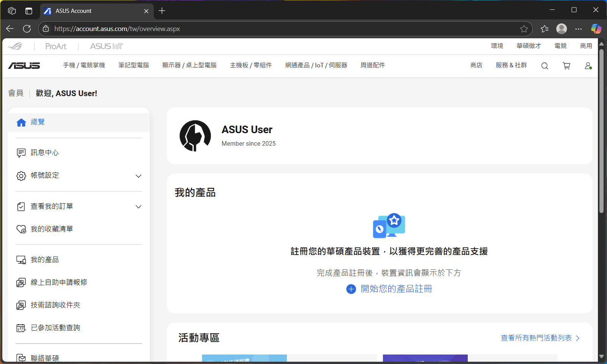Select 總覽 home icon in sidebar
Image resolution: width=607 pixels, height=364 pixels.
click(21, 122)
